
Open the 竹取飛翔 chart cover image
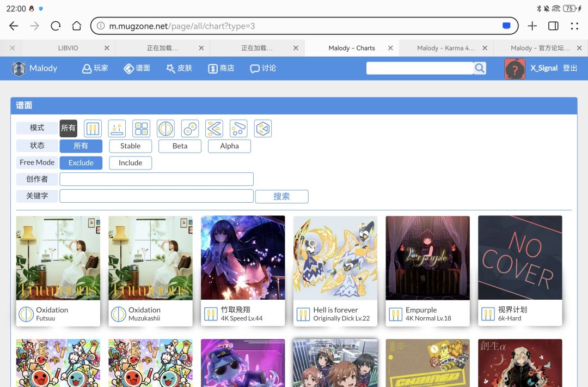(243, 258)
